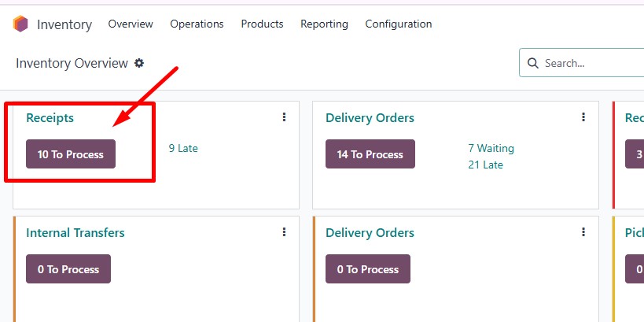The image size is (644, 322).
Task: Open the 7 Waiting delivery orders link
Action: tap(491, 148)
